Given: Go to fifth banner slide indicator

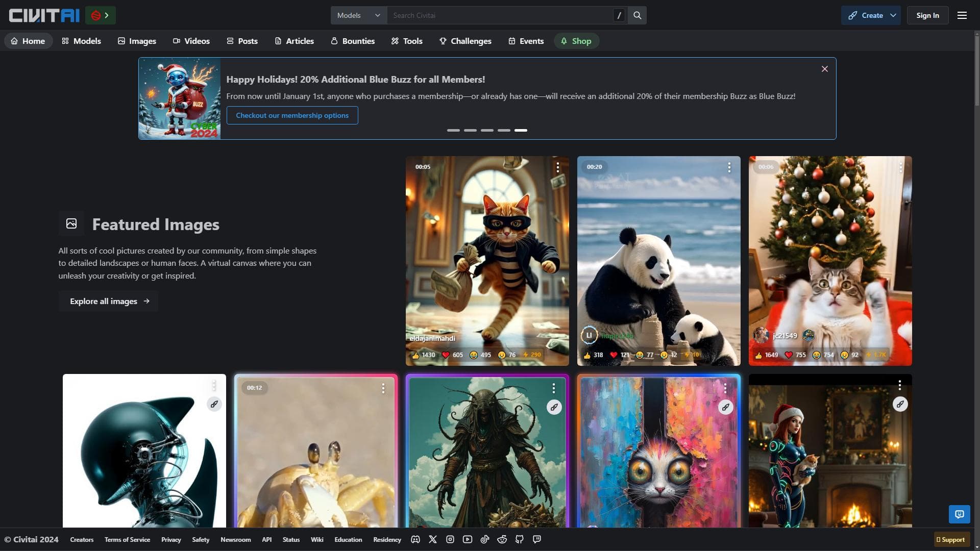Looking at the screenshot, I should tap(521, 130).
